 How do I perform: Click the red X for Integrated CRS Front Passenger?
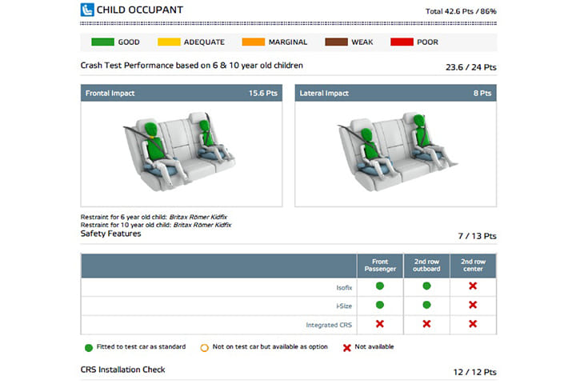click(380, 324)
